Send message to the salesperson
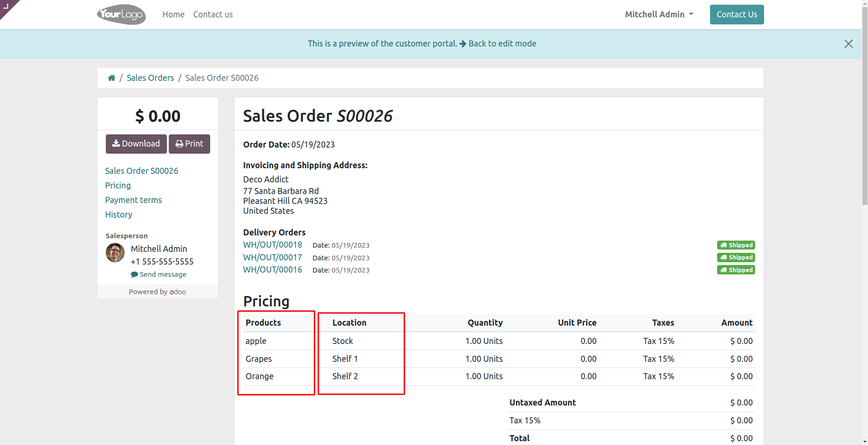This screenshot has height=445, width=868. (x=158, y=274)
